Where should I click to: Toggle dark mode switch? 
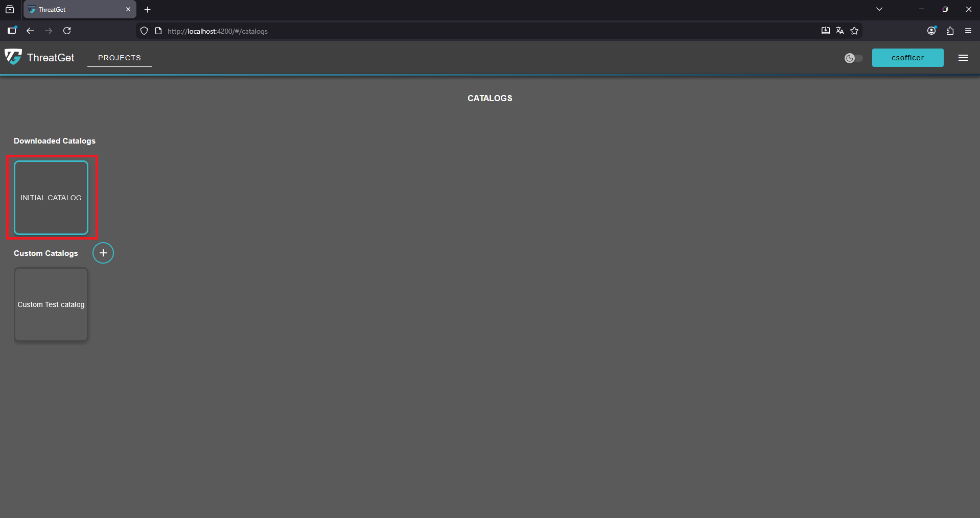(853, 58)
